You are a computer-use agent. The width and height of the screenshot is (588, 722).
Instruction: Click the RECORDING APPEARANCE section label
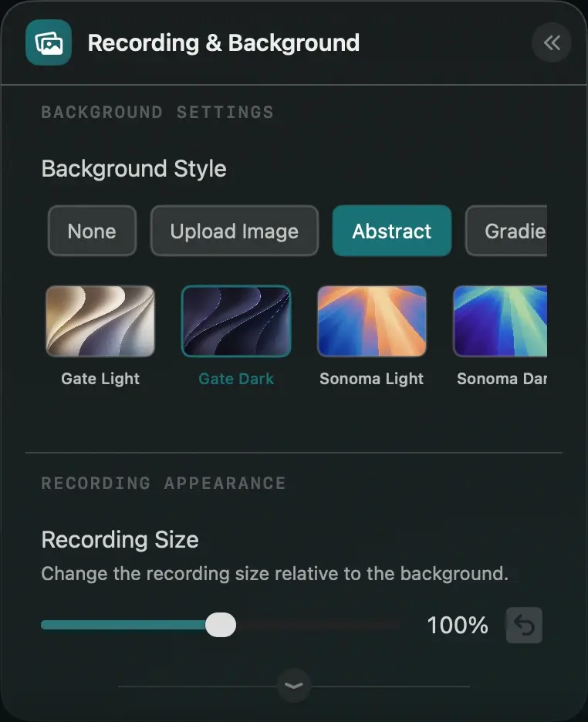(164, 483)
